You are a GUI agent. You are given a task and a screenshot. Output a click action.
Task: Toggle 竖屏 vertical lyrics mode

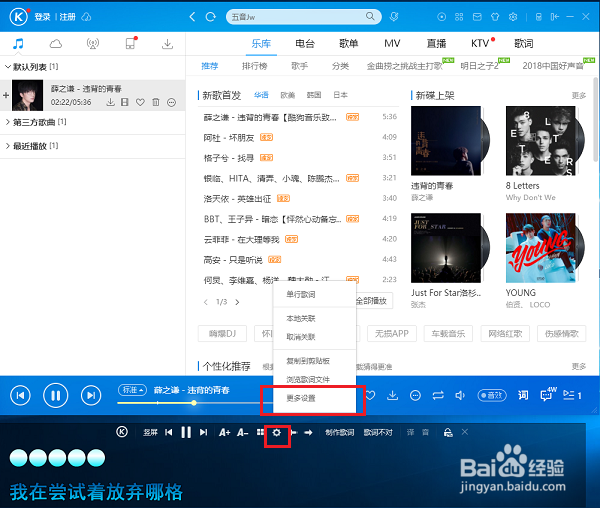[150, 433]
